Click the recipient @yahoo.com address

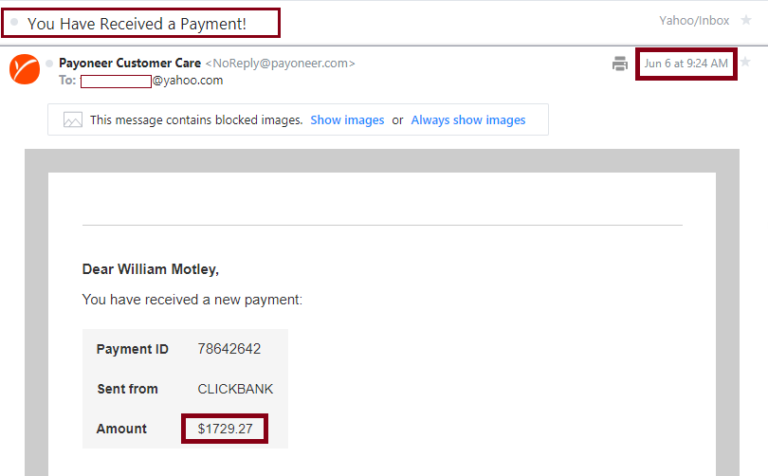click(x=188, y=80)
